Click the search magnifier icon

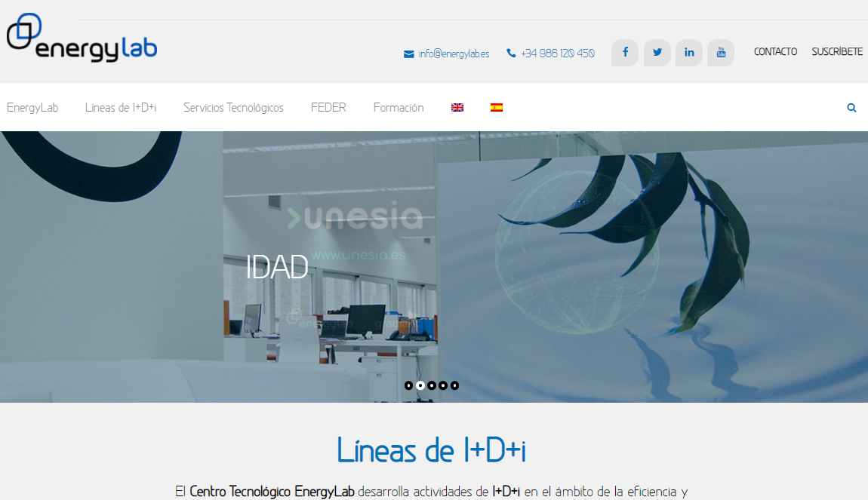[x=851, y=108]
